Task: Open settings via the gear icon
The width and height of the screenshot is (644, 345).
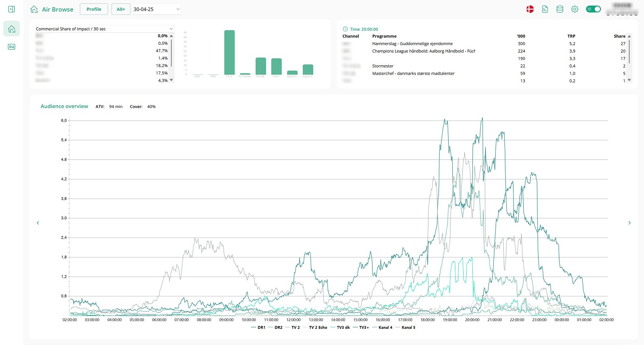Action: coord(575,9)
